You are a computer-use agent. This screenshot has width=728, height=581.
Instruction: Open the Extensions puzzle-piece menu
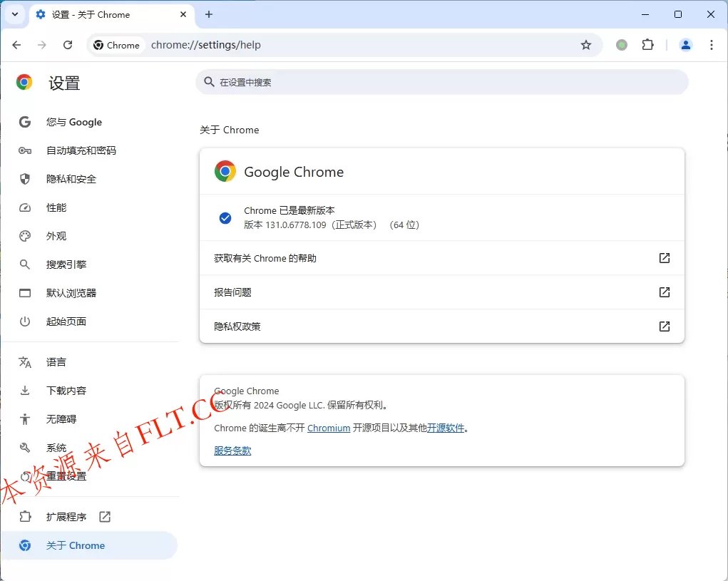pyautogui.click(x=647, y=45)
